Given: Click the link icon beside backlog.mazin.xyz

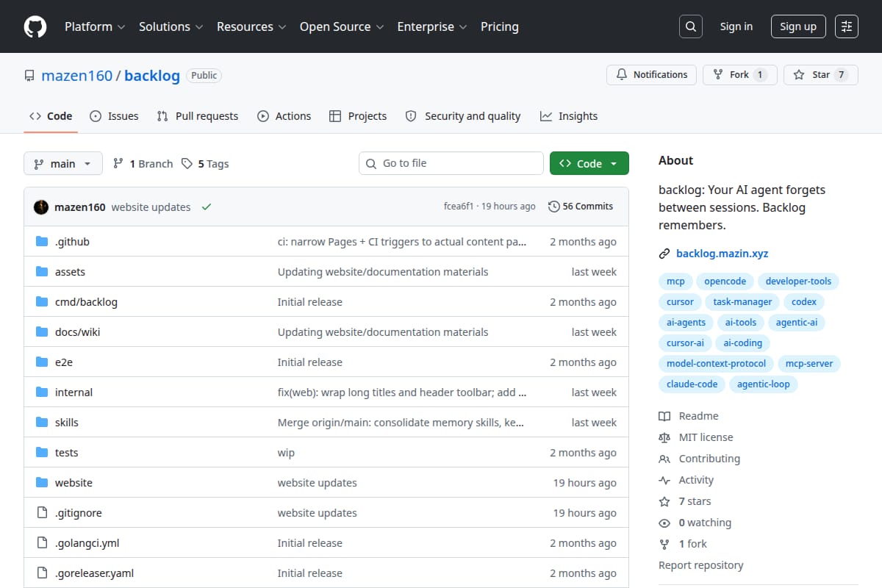Looking at the screenshot, I should (x=664, y=254).
